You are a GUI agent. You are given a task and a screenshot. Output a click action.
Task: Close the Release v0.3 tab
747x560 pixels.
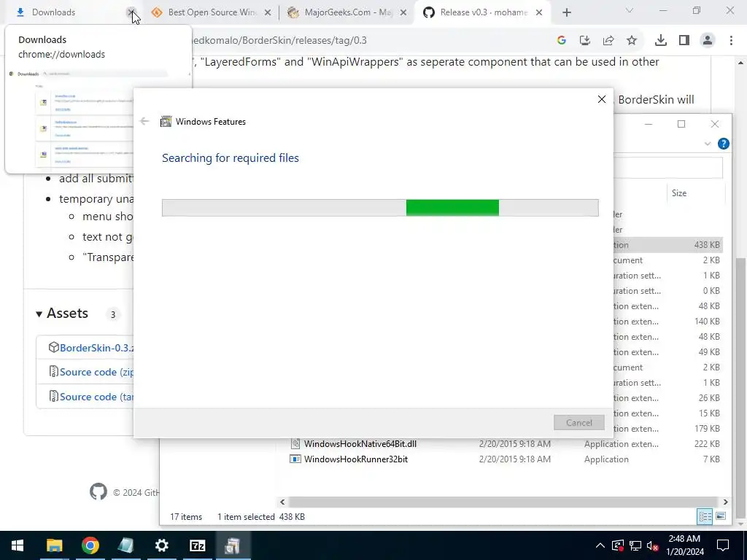click(539, 13)
